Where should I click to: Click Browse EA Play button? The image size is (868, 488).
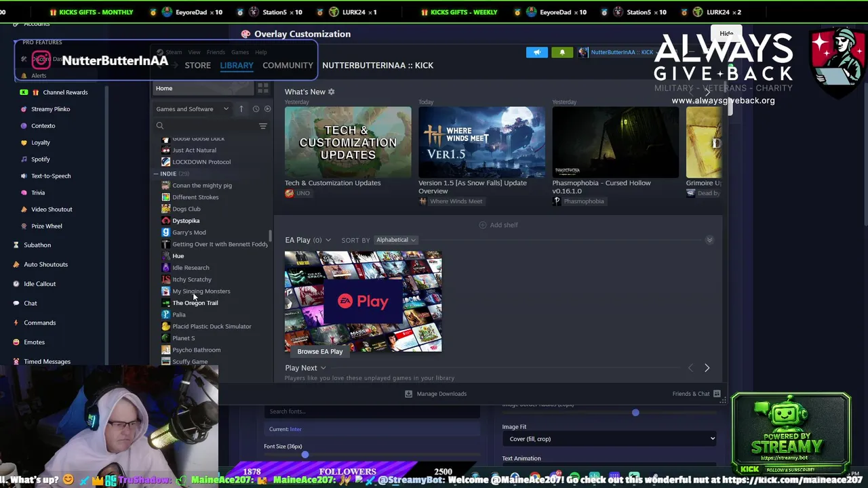pyautogui.click(x=319, y=352)
